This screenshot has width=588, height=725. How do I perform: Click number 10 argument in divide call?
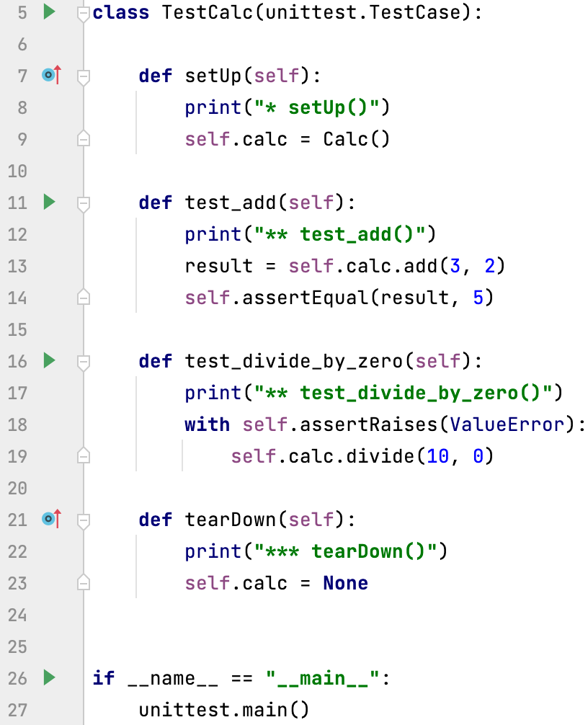point(438,456)
